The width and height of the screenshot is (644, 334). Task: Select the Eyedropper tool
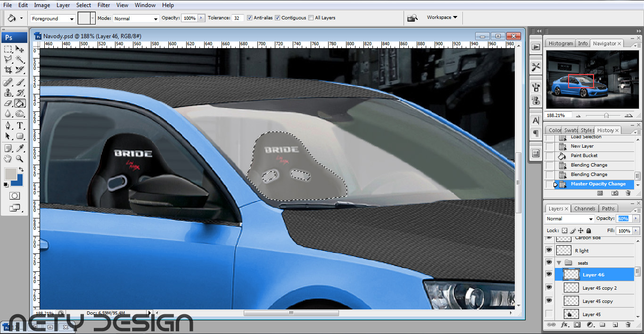click(20, 149)
